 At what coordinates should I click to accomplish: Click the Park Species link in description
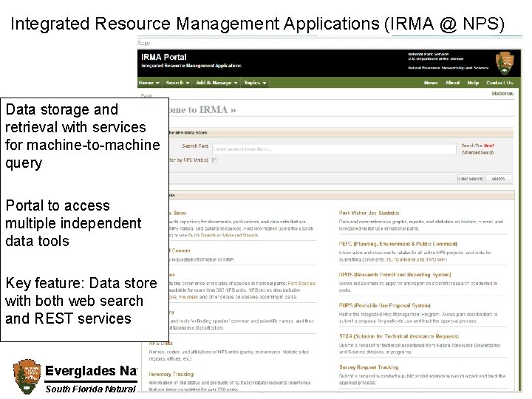click(x=301, y=283)
